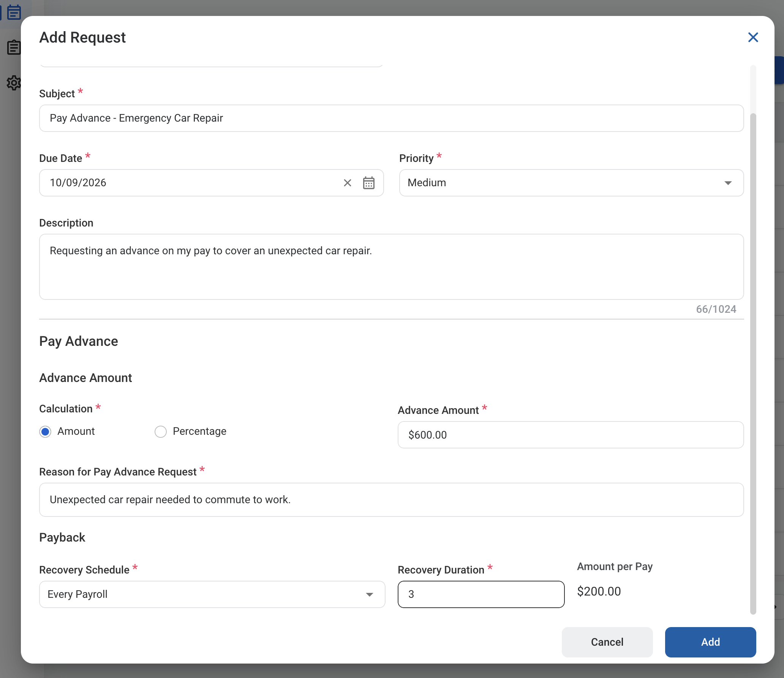Open the Recovery Schedule dropdown
The image size is (784, 678).
coord(212,594)
